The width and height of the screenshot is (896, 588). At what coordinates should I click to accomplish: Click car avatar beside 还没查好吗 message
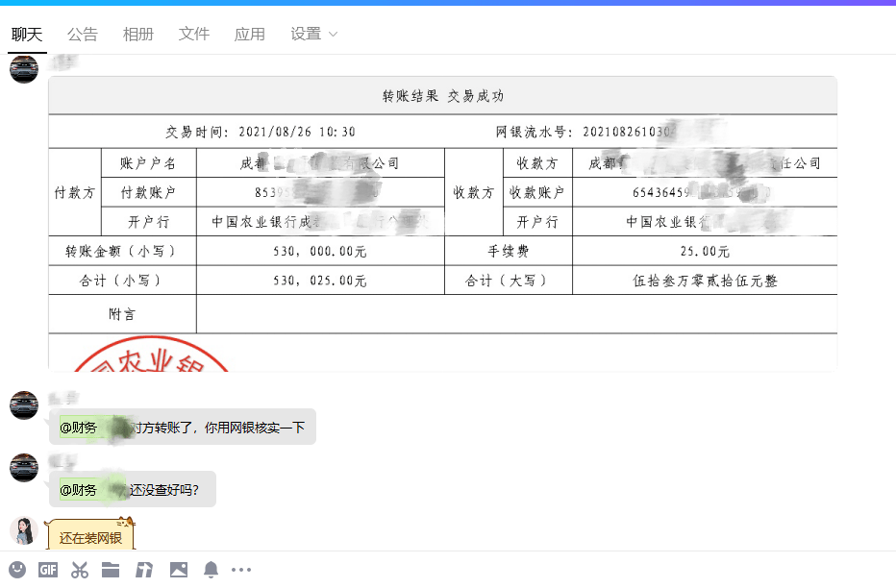click(24, 468)
